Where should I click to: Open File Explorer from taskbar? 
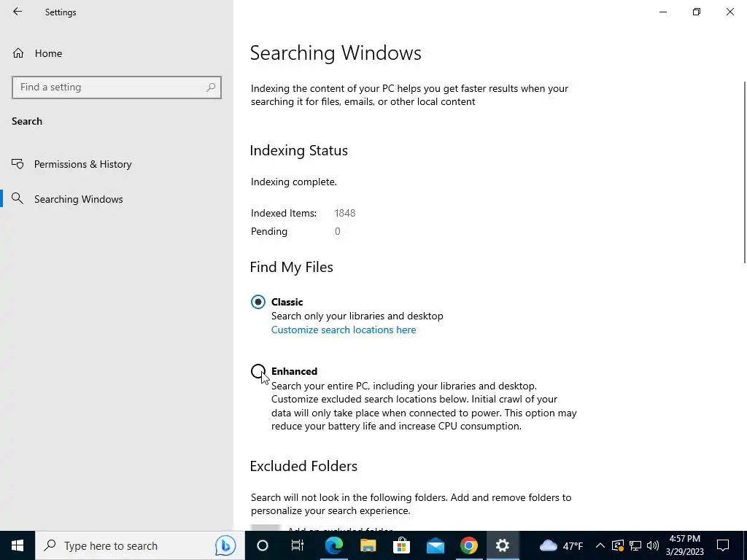[368, 545]
